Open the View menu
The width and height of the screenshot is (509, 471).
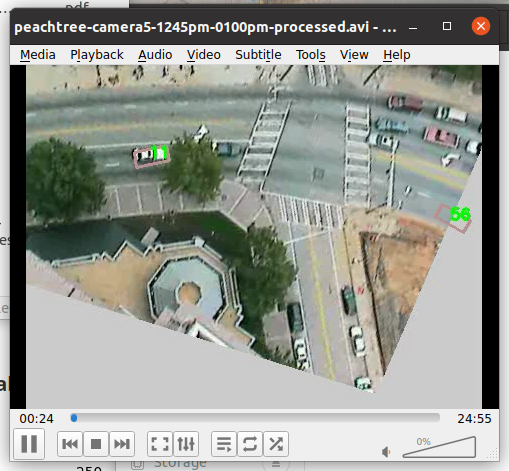[354, 55]
